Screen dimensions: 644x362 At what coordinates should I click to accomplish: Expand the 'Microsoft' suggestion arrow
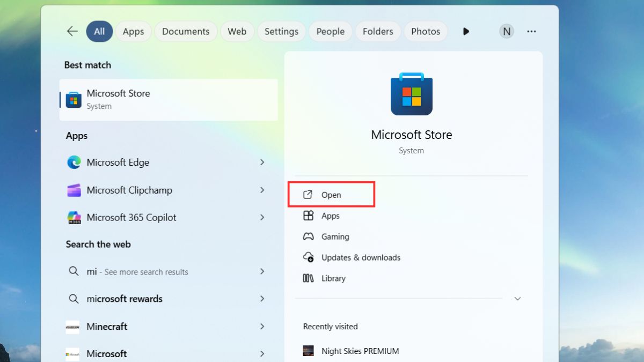coord(262,353)
